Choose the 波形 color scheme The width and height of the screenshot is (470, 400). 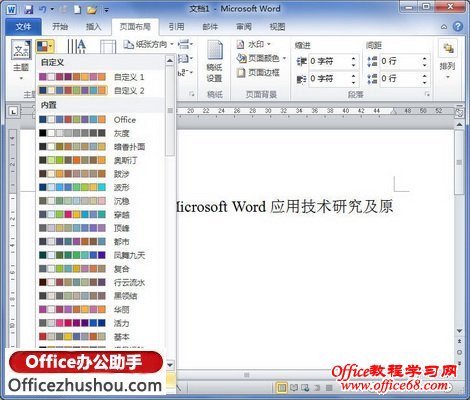(101, 187)
